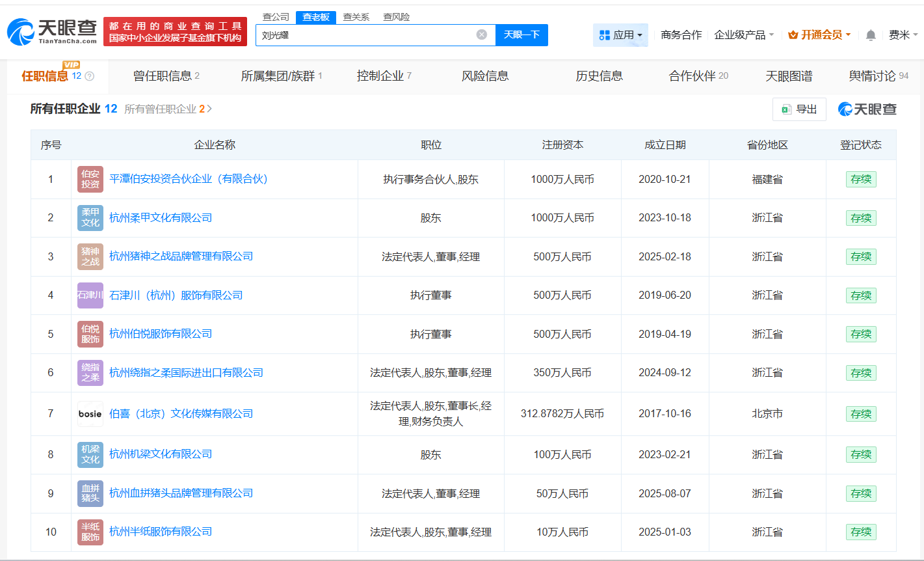Viewport: 924px width, 561px height.
Task: Click the 伯安投资 company logo
Action: pyautogui.click(x=90, y=179)
